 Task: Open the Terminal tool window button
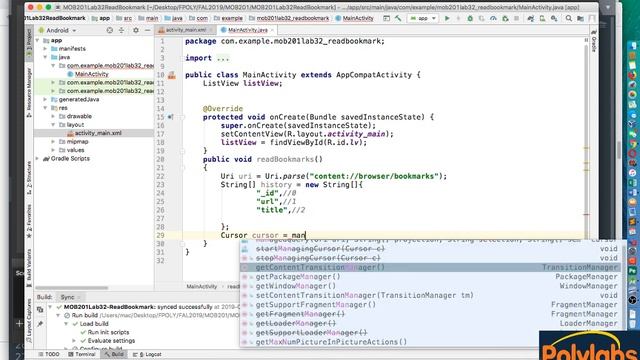coord(82,354)
